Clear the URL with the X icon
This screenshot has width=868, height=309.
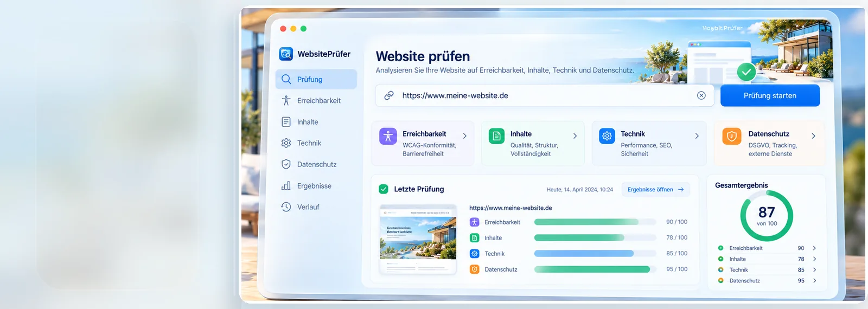[x=701, y=95]
